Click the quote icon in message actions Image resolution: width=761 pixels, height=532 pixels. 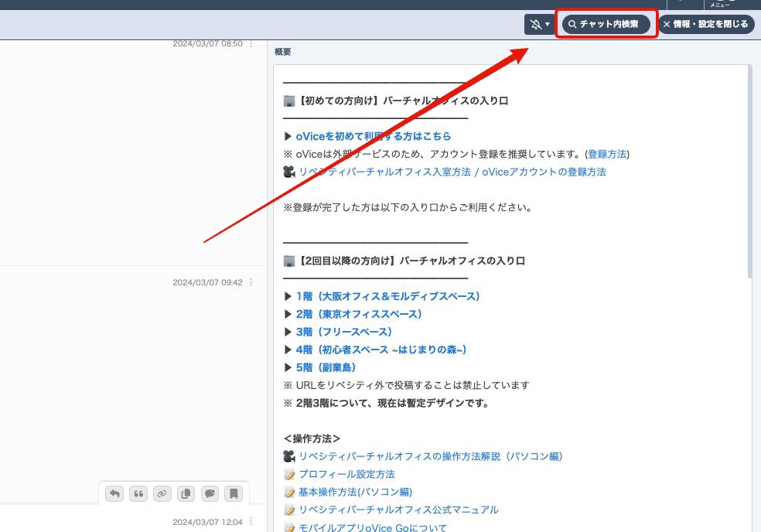(138, 493)
